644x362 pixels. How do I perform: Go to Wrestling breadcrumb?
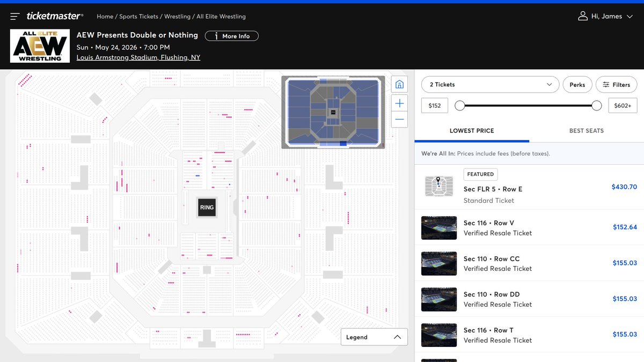point(178,17)
